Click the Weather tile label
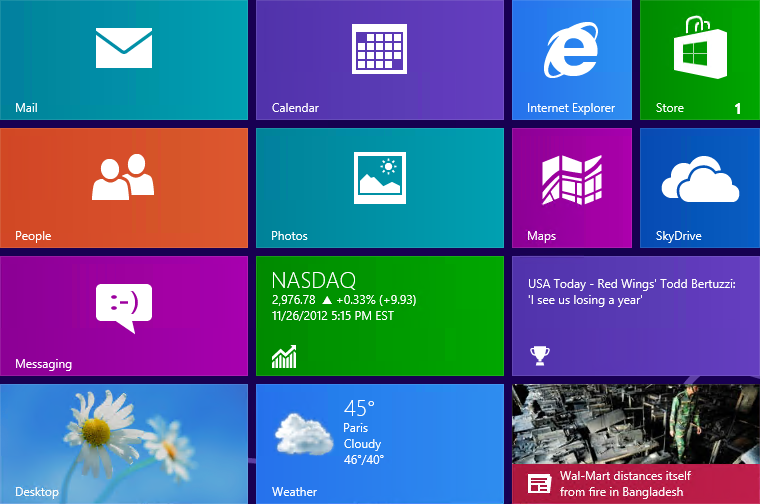The height and width of the screenshot is (504, 760). [294, 491]
